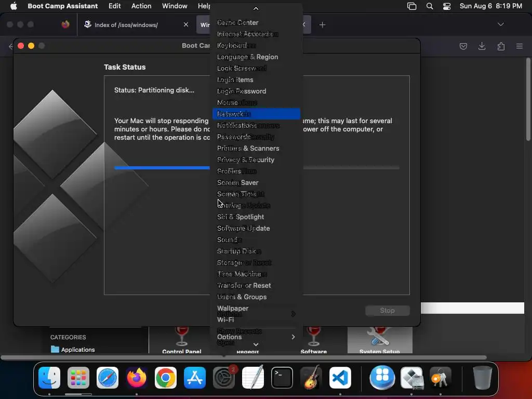Open System Setup in background window
532x399 pixels.
point(379,340)
